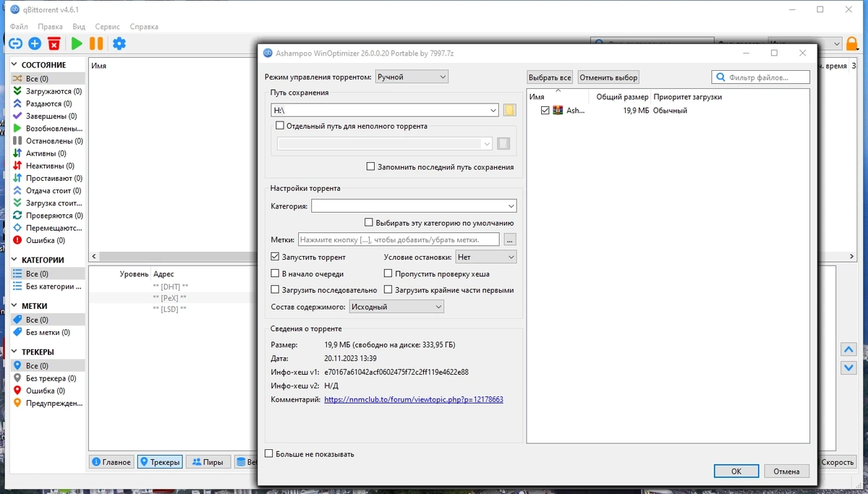Select the 'Перемещаются' status filter
The image size is (868, 494).
48,228
